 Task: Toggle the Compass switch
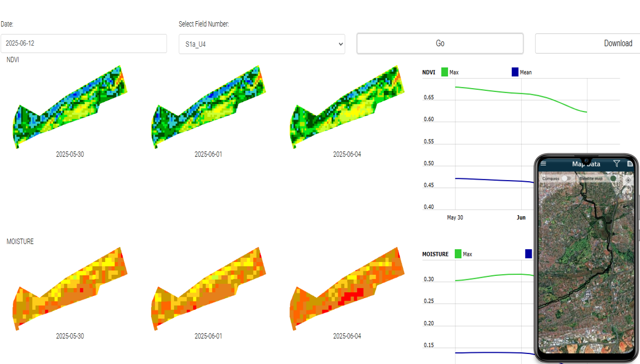tap(566, 178)
